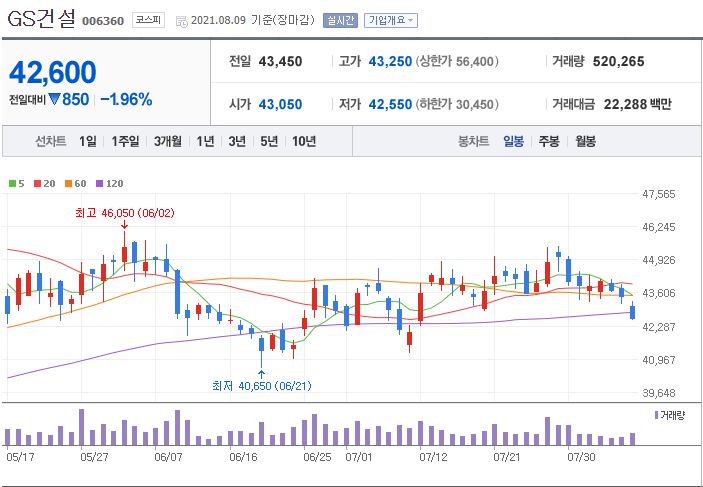703x487 pixels.
Task: Click the red 20-day moving average swatch
Action: point(37,183)
